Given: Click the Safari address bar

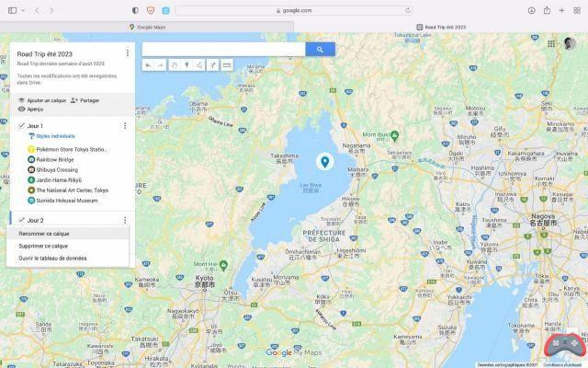Looking at the screenshot, I should tap(294, 10).
